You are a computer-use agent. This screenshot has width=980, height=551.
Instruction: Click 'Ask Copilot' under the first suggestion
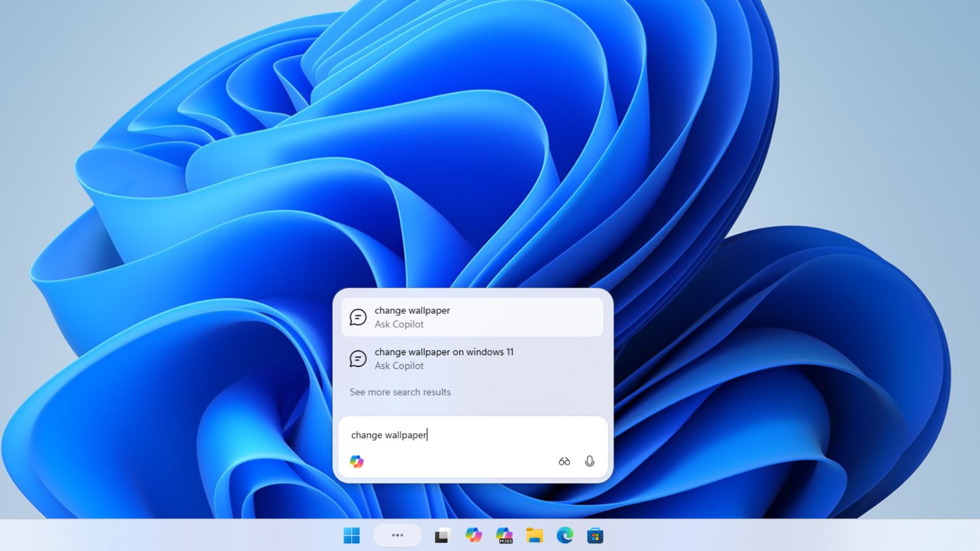coord(400,324)
